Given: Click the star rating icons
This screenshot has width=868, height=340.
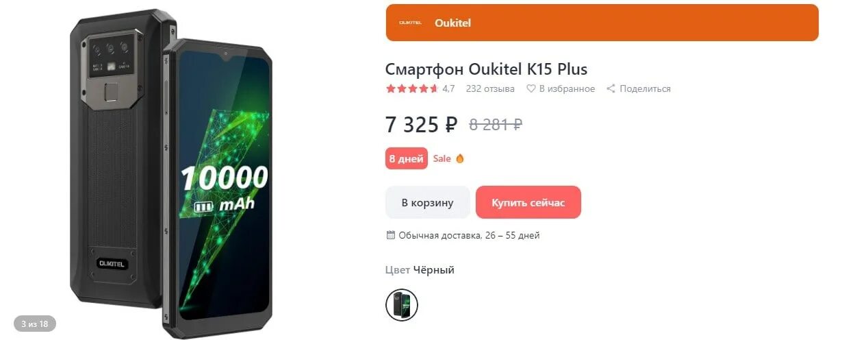Looking at the screenshot, I should click(412, 88).
